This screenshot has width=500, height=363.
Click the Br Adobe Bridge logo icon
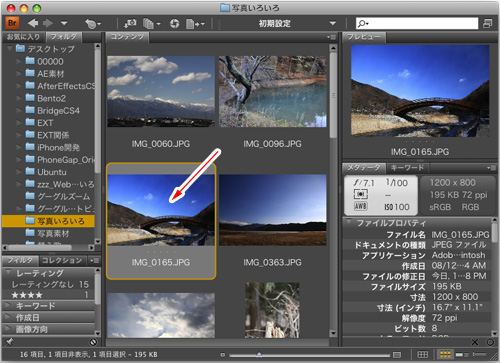point(12,23)
